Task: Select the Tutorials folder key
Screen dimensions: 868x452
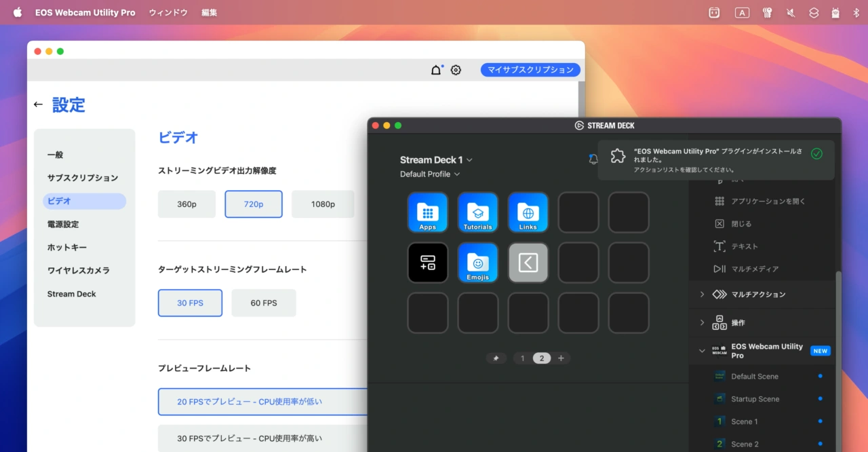Action: pyautogui.click(x=477, y=212)
